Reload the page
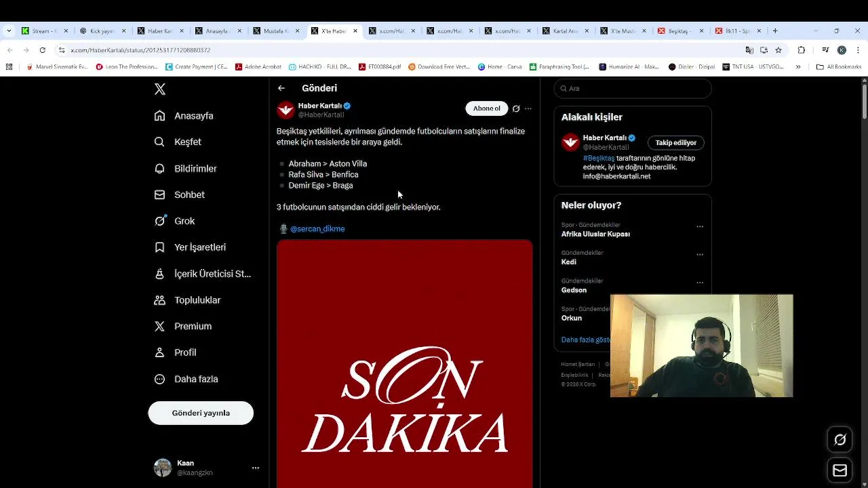This screenshot has height=488, width=868. (42, 50)
